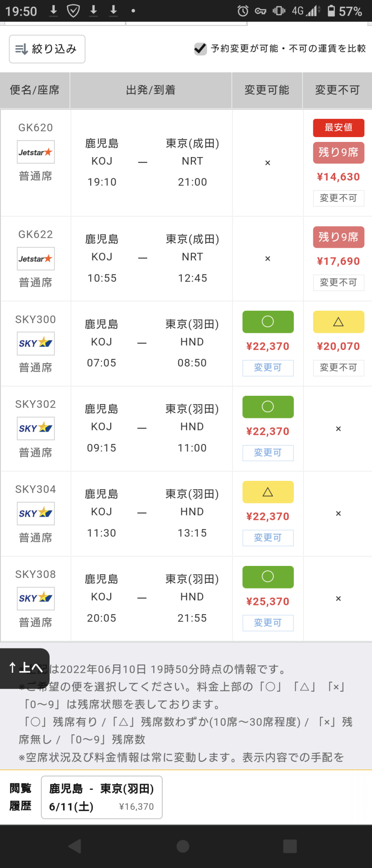Choose SKY300 green circle changeable fare
This screenshot has width=372, height=868.
click(x=268, y=322)
